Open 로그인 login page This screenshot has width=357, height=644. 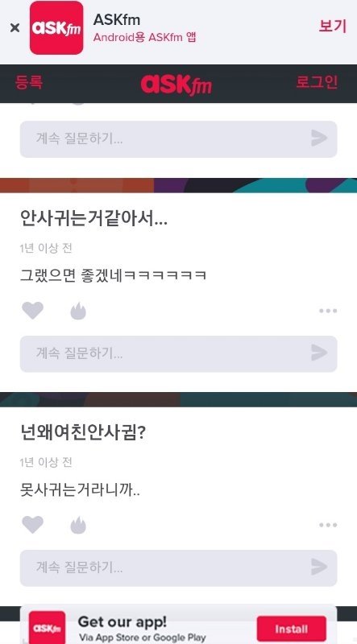317,82
